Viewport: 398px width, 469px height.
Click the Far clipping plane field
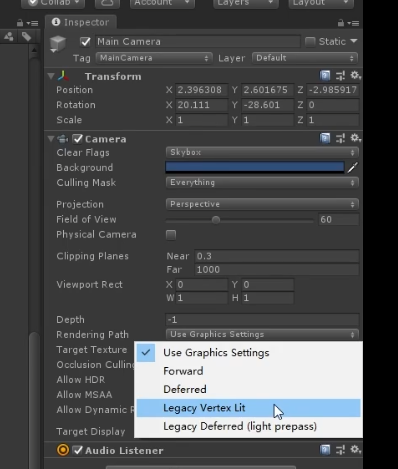point(277,270)
